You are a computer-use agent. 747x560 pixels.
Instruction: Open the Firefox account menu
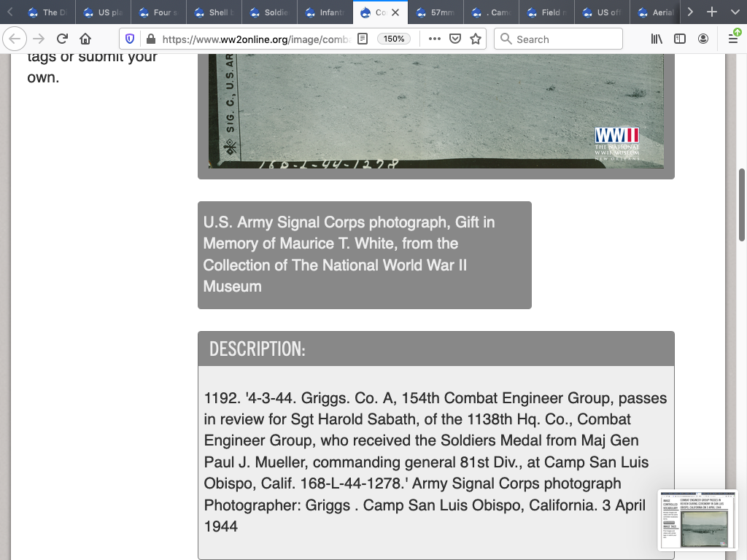point(703,39)
